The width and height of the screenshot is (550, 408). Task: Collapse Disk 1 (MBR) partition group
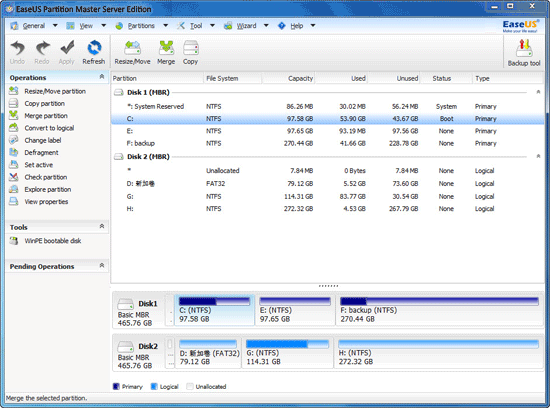538,92
